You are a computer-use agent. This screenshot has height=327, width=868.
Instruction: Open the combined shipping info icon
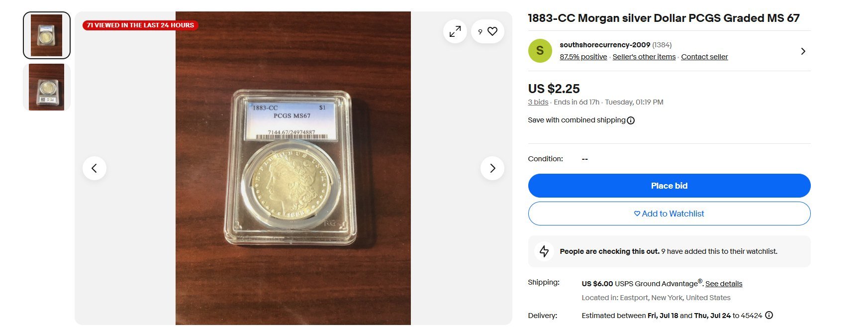tap(631, 120)
